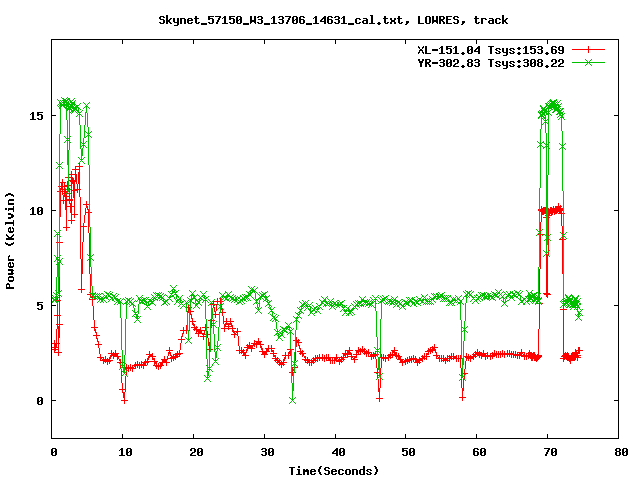The height and width of the screenshot is (480, 640).
Task: Click x-axis tick label 70
Action: click(x=551, y=452)
